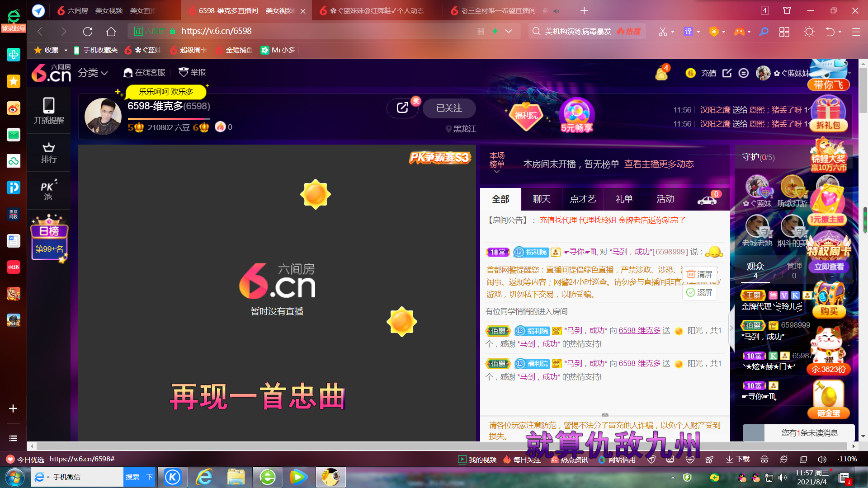Switch to the 活动 tab
The height and width of the screenshot is (488, 868).
click(x=665, y=199)
